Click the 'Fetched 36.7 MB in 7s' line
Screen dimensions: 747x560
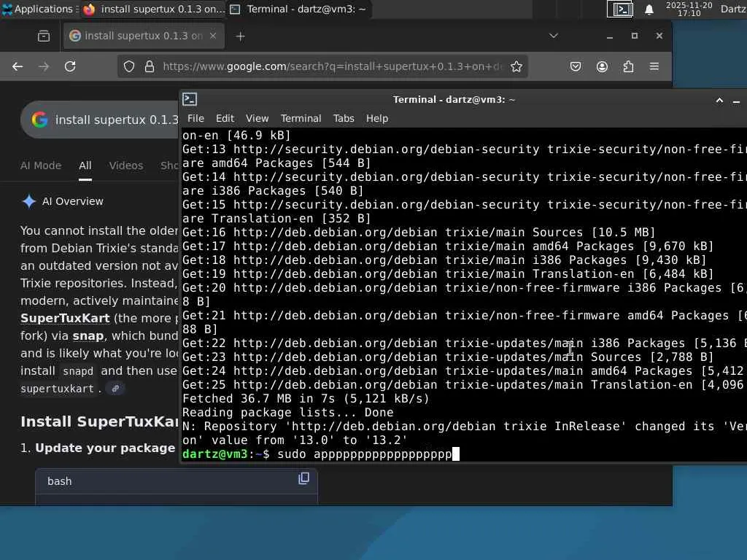[x=306, y=399]
